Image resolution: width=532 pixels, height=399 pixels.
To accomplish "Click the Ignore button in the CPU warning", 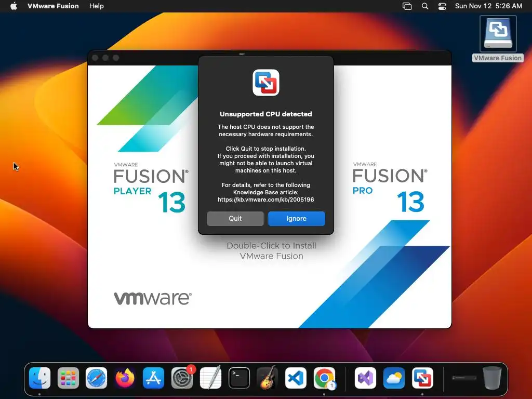I will pyautogui.click(x=296, y=219).
